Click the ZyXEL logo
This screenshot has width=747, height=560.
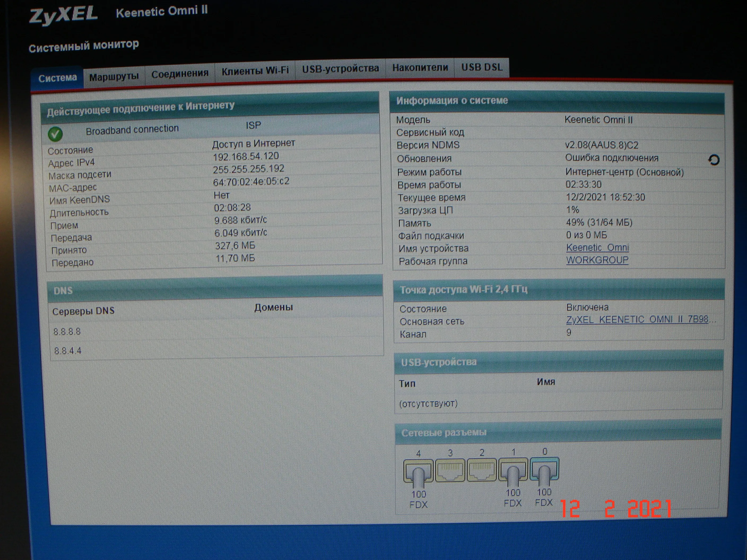click(63, 16)
